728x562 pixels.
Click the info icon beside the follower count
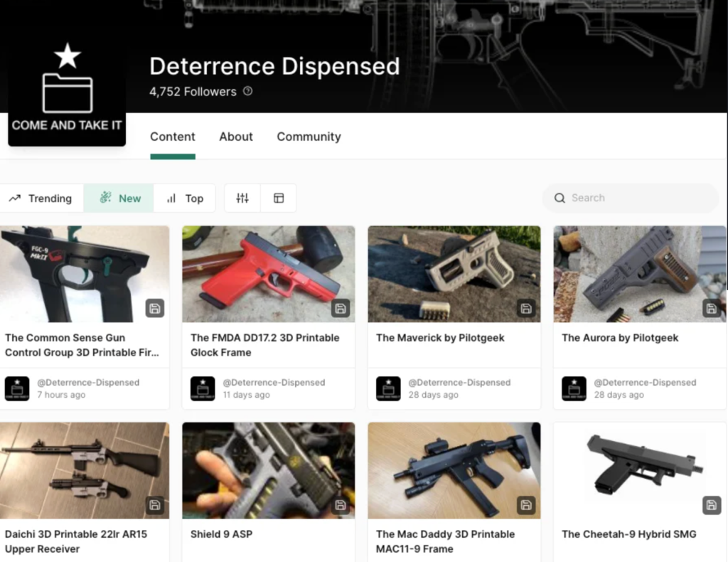click(x=247, y=91)
